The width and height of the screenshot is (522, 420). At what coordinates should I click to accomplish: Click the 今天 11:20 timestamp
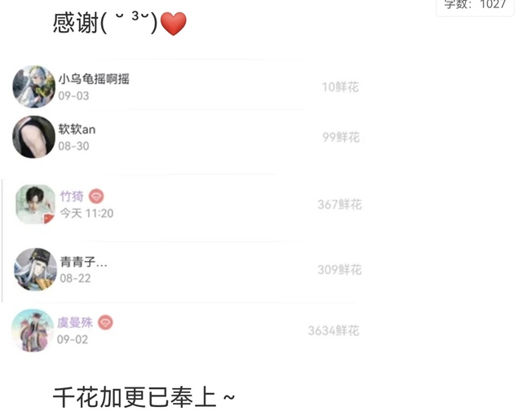pyautogui.click(x=87, y=213)
